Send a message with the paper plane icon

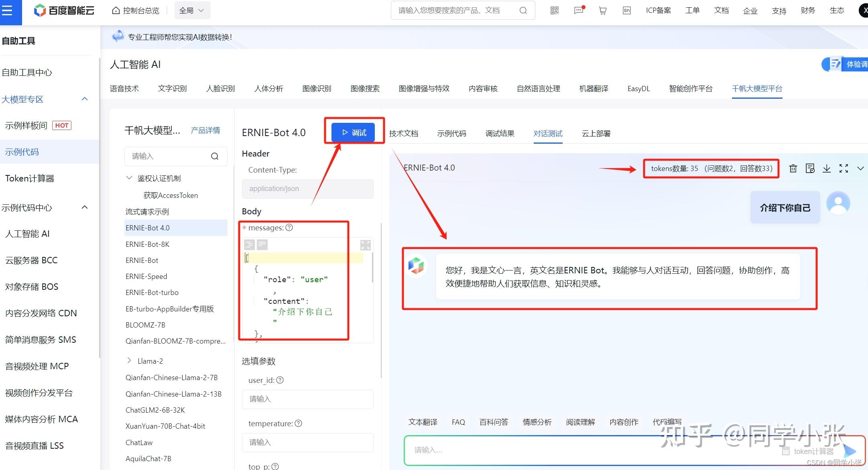coord(850,451)
